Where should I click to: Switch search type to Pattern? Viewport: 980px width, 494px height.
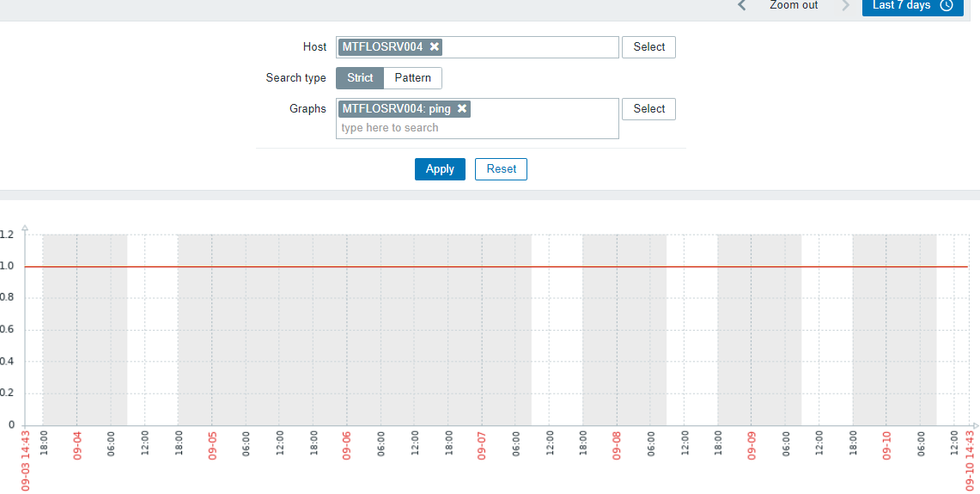click(x=412, y=78)
